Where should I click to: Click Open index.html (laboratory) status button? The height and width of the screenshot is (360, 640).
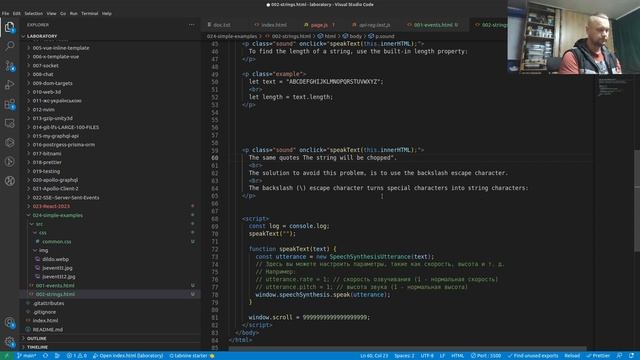[x=128, y=356]
